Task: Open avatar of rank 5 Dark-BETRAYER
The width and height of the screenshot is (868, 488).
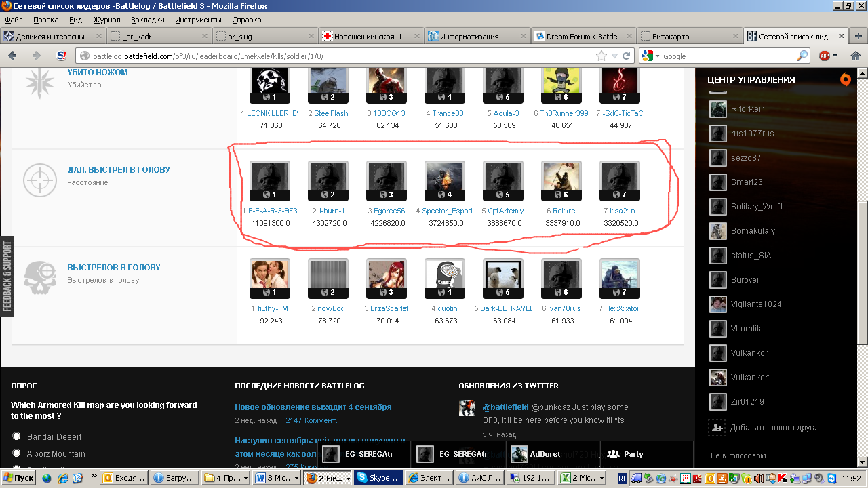Action: pyautogui.click(x=503, y=279)
